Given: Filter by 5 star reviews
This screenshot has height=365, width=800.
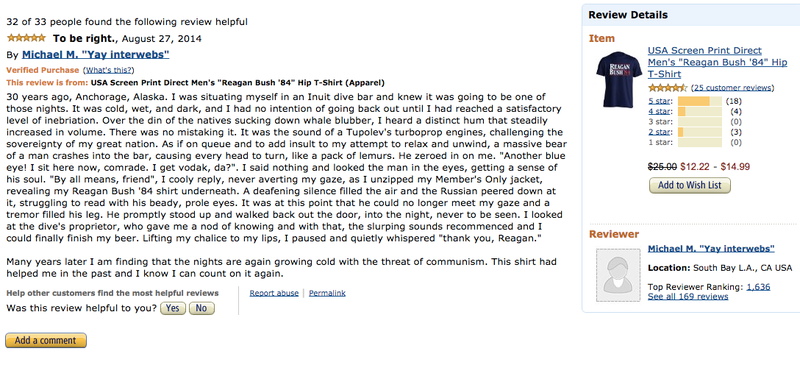Looking at the screenshot, I should pyautogui.click(x=660, y=101).
